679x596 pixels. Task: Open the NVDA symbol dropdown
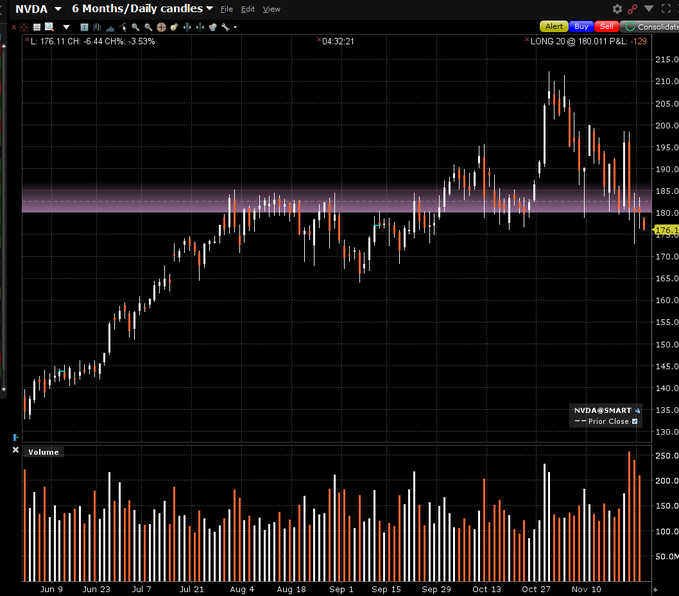point(57,8)
